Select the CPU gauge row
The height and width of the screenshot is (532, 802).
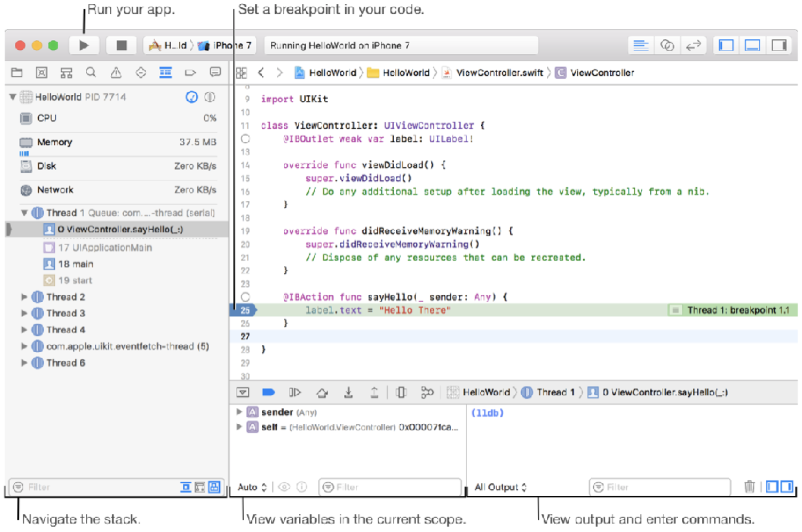[117, 118]
